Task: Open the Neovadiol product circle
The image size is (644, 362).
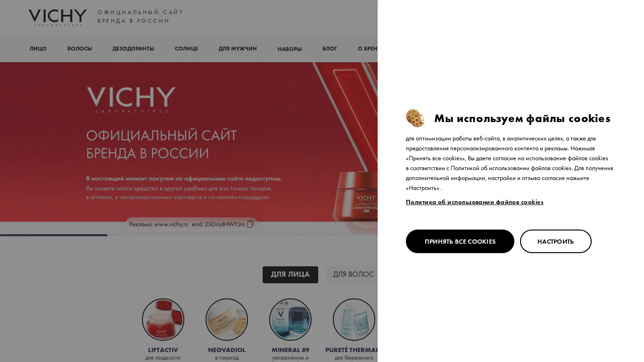Action: click(227, 320)
